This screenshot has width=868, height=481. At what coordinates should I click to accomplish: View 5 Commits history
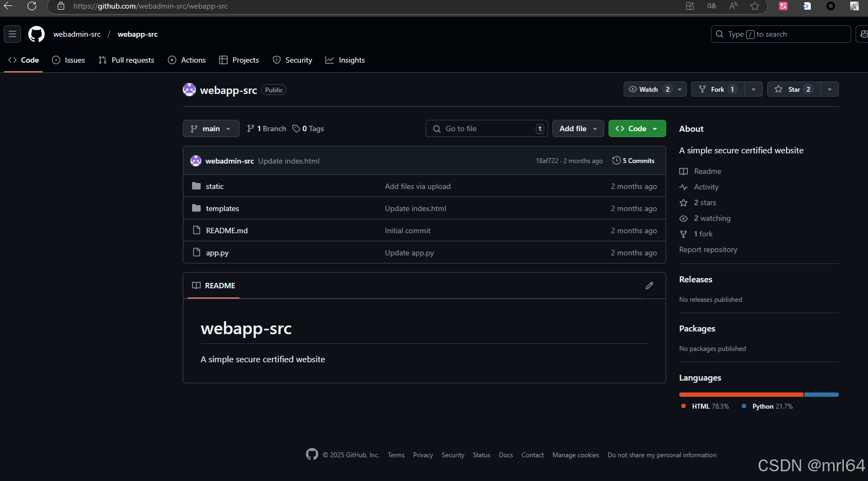pos(633,161)
